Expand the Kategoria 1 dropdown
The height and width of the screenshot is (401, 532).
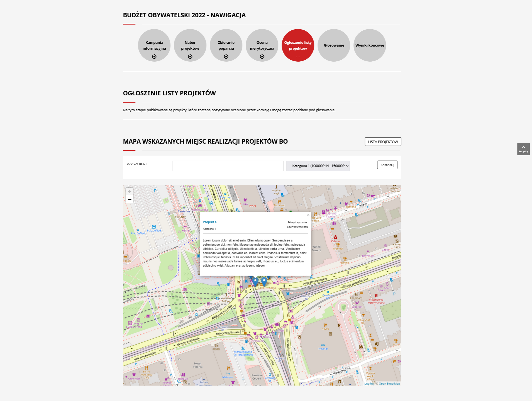point(318,166)
